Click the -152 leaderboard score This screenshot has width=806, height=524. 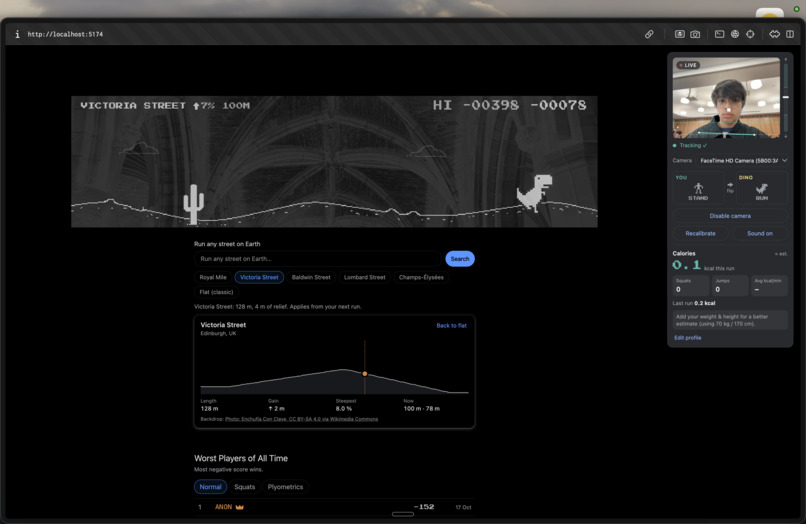[424, 507]
